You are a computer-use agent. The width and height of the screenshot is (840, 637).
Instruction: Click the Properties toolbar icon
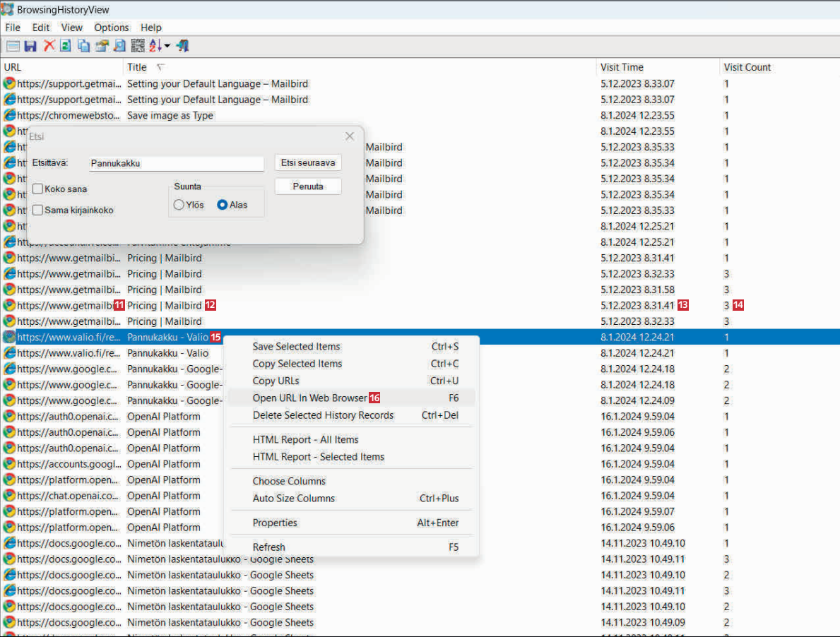click(102, 46)
